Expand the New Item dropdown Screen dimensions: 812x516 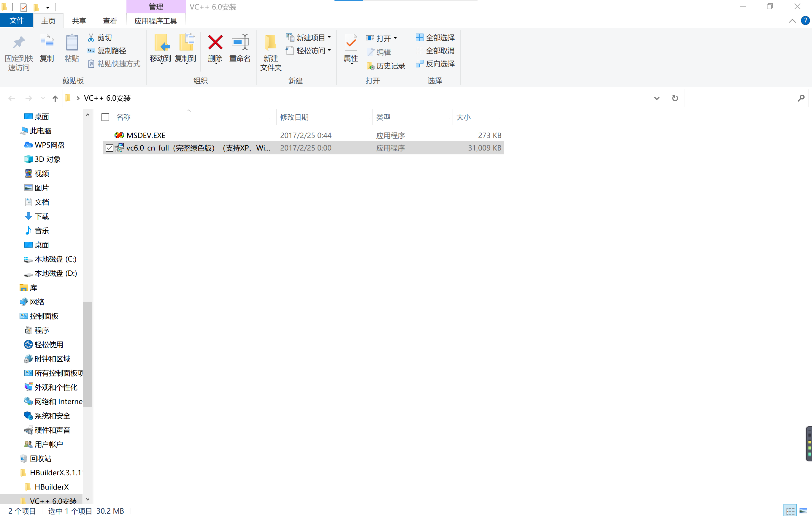(x=329, y=37)
